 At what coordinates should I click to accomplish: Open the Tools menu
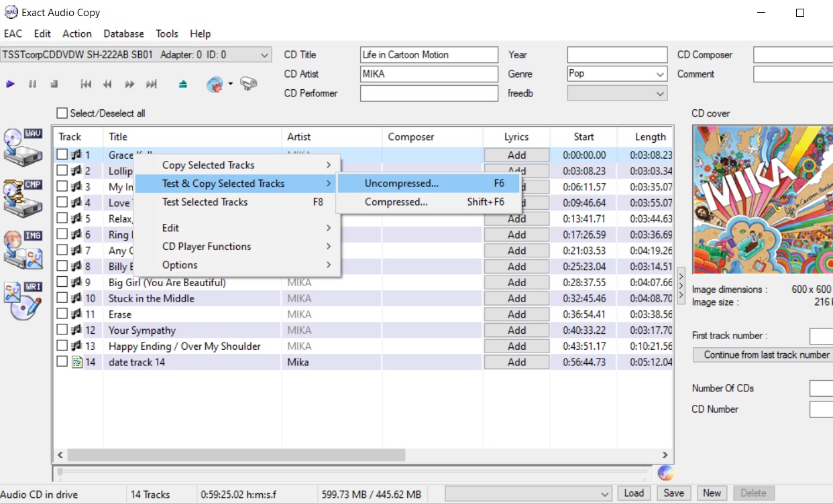point(167,34)
